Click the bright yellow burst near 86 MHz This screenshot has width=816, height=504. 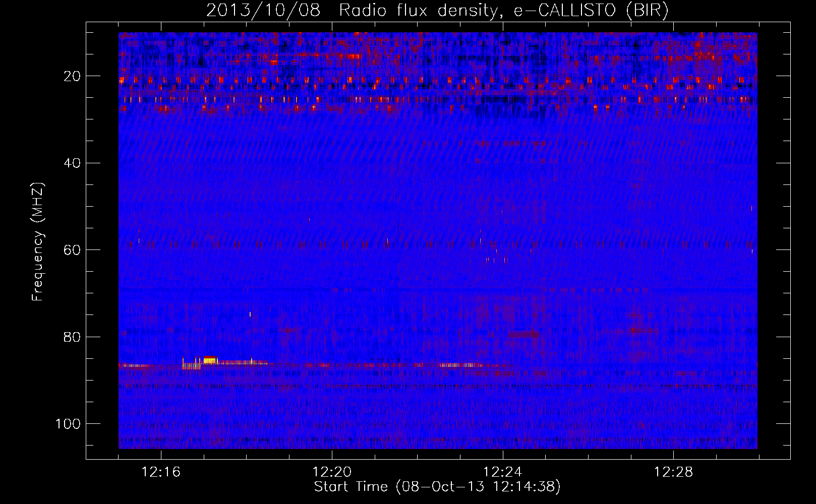[x=210, y=360]
